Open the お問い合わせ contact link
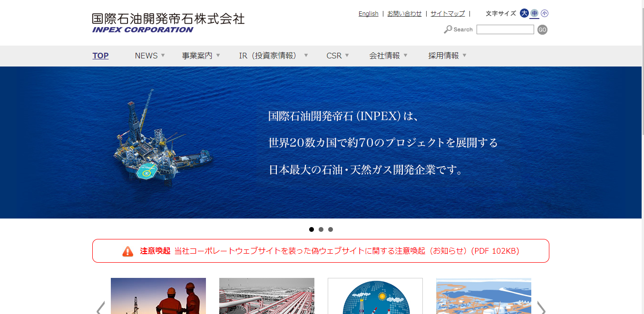The height and width of the screenshot is (314, 644). click(404, 14)
